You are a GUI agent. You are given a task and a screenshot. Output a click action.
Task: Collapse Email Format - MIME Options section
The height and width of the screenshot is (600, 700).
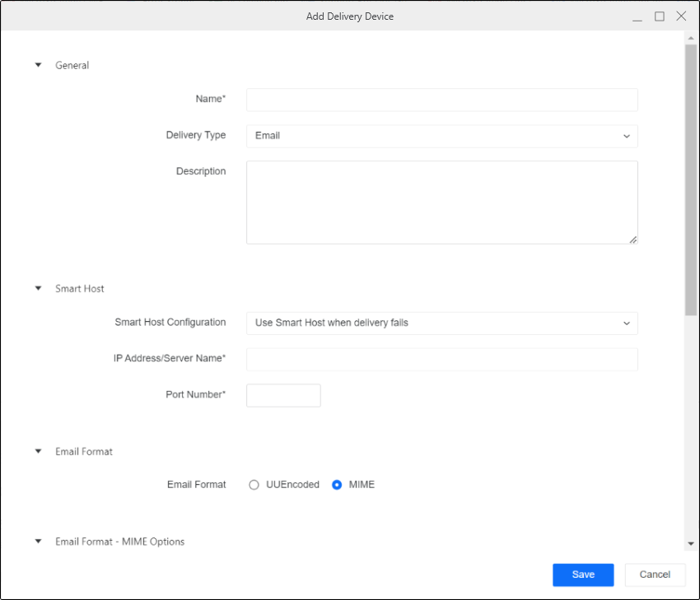(38, 542)
